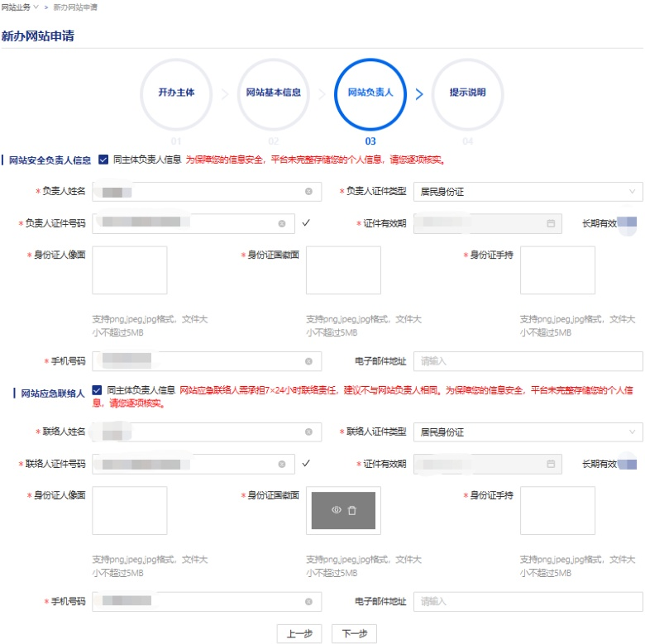The height and width of the screenshot is (644, 645).
Task: Clear the 联络人 手机号码 field using clear icon
Action: point(308,602)
